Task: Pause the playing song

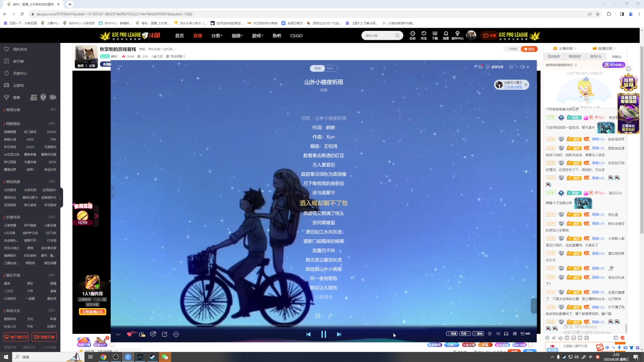Action: point(323,334)
